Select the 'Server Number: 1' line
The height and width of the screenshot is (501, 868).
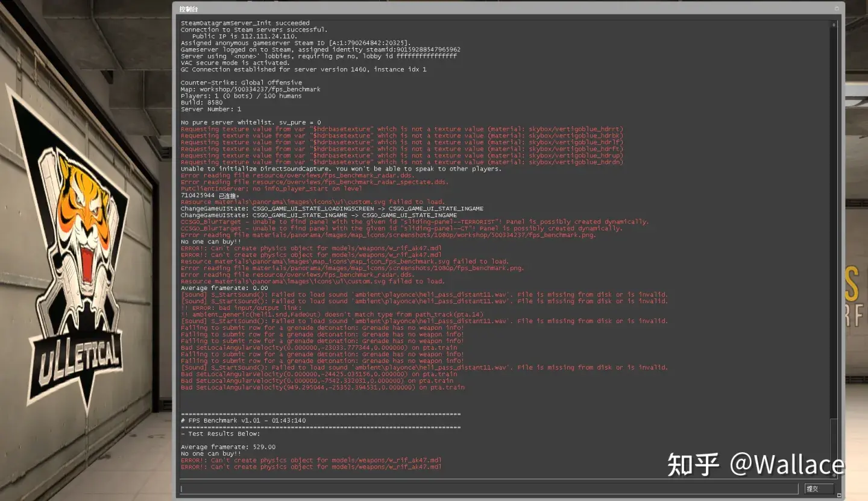pyautogui.click(x=211, y=109)
